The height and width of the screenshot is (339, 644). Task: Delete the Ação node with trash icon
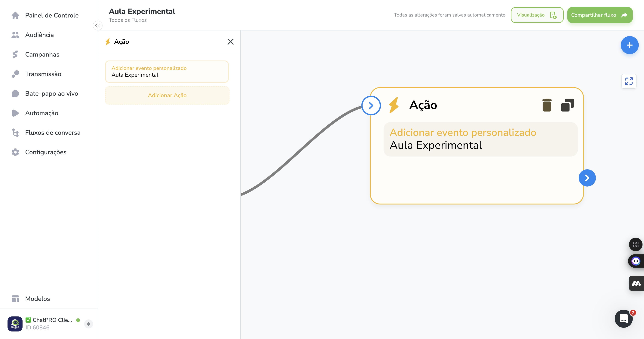tap(547, 105)
